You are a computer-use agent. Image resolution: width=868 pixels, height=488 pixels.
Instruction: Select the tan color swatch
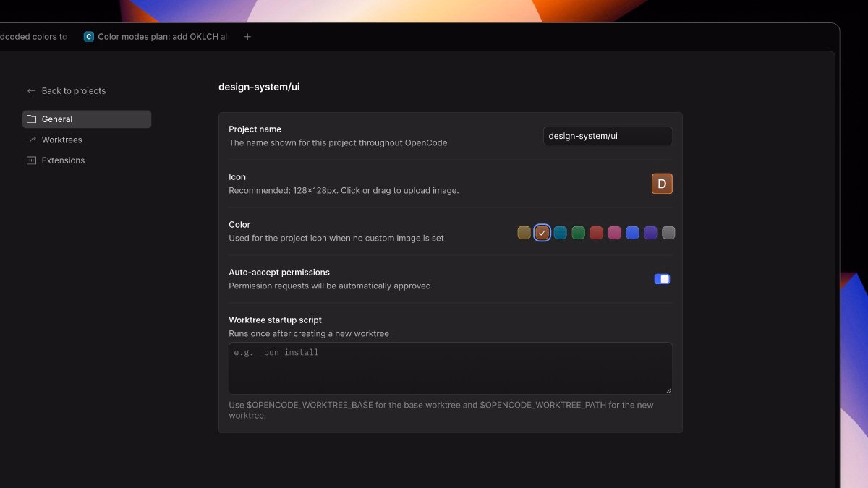pos(524,233)
